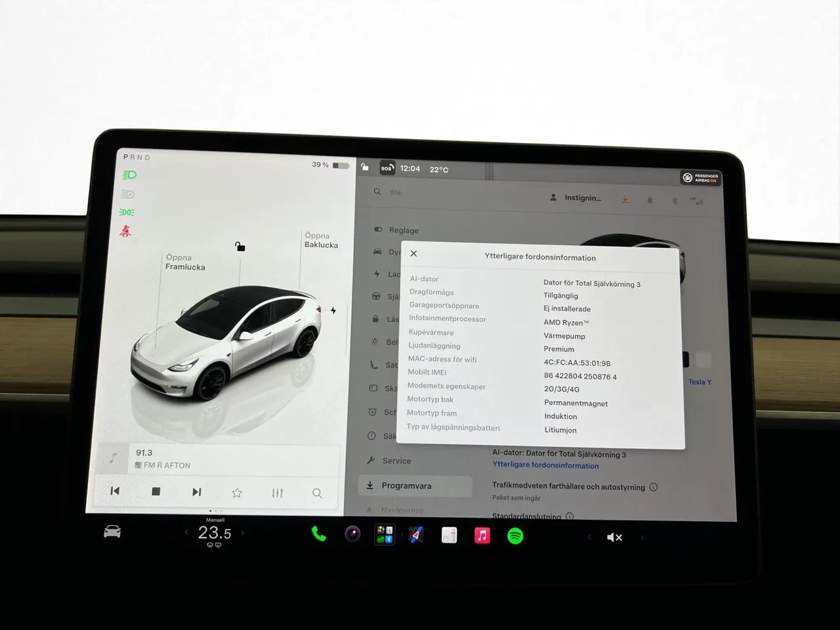Open the Navigering menu item

pos(394,510)
